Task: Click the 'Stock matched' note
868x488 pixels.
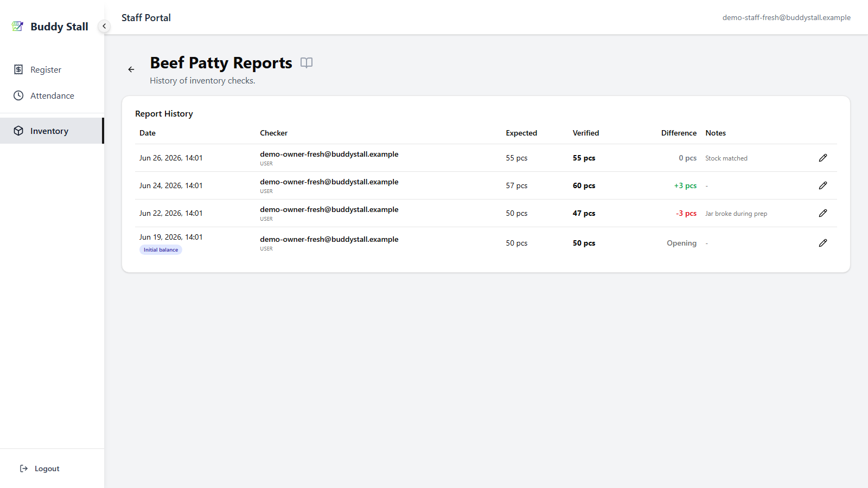Action: [726, 158]
